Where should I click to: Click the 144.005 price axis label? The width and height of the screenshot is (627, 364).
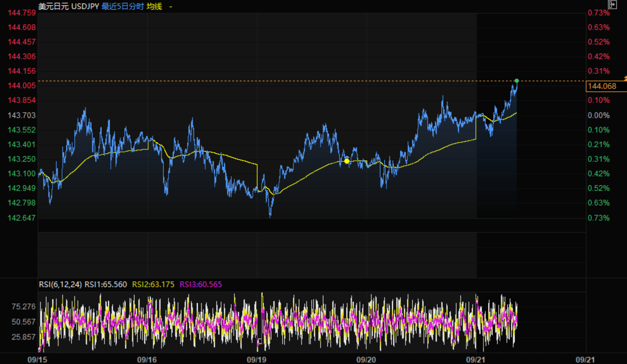tap(22, 86)
